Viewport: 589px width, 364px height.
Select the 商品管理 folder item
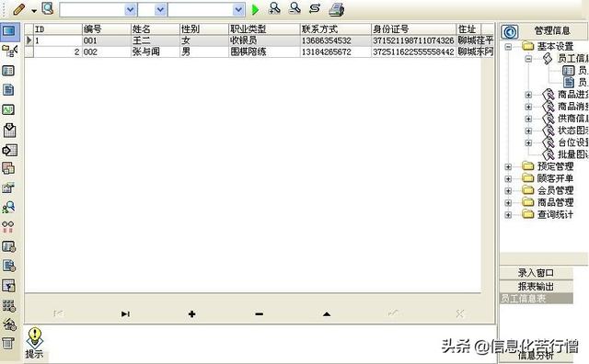(x=555, y=202)
